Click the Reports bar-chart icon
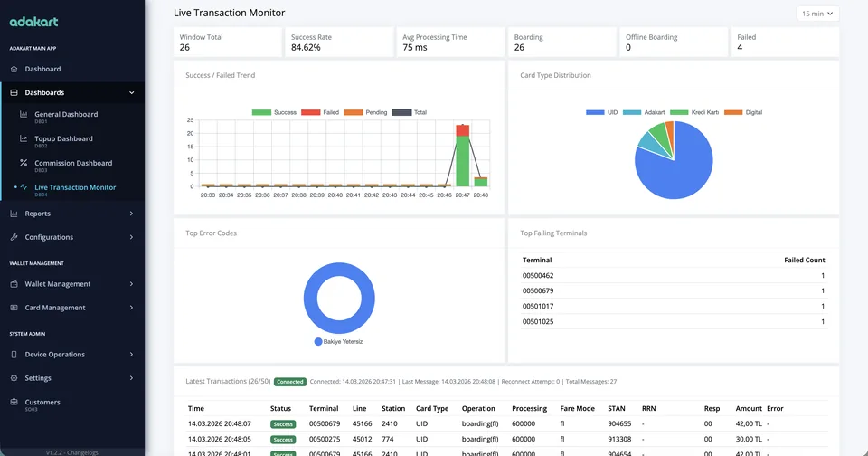This screenshot has width=868, height=456. tap(14, 214)
